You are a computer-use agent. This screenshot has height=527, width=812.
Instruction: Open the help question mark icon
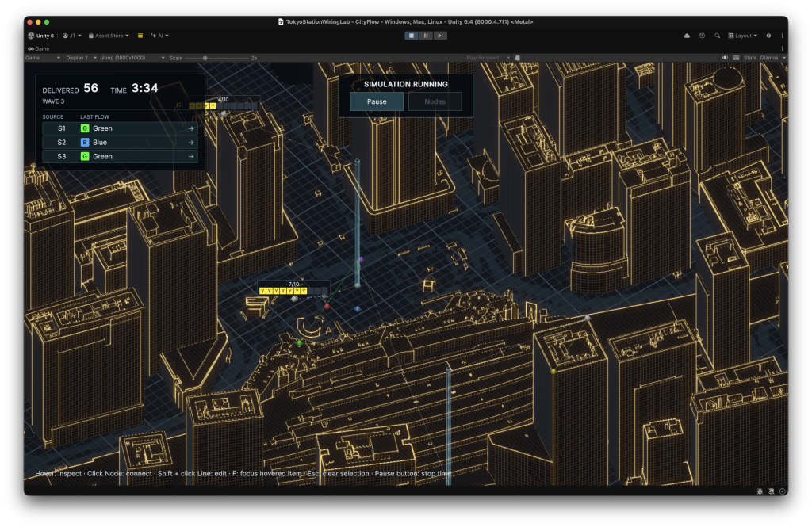click(768, 36)
